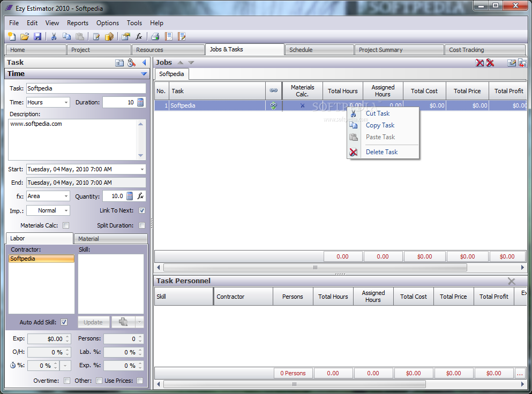Click the link icon in Softpedia task row
Screen dimensions: 532x394
click(273, 105)
